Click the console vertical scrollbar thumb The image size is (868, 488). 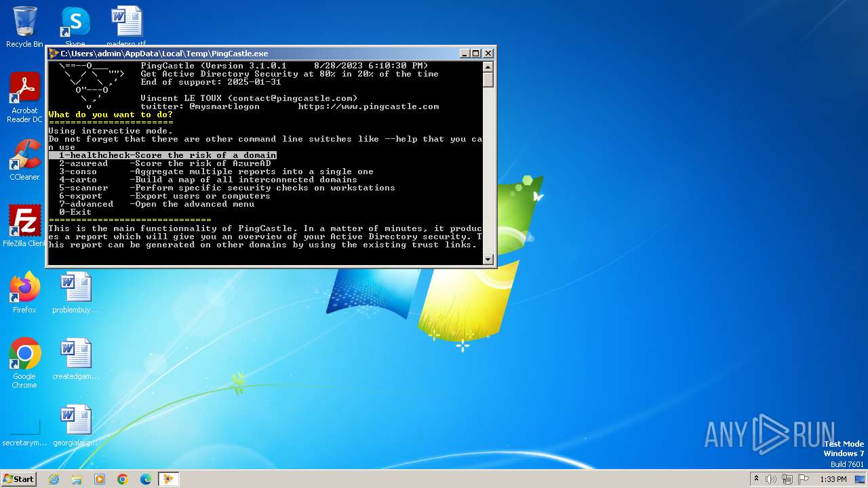pos(488,79)
